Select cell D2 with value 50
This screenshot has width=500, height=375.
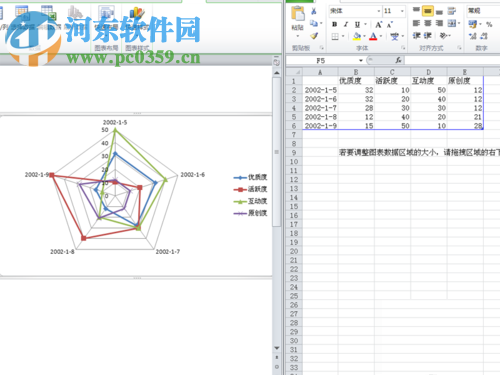[429, 90]
